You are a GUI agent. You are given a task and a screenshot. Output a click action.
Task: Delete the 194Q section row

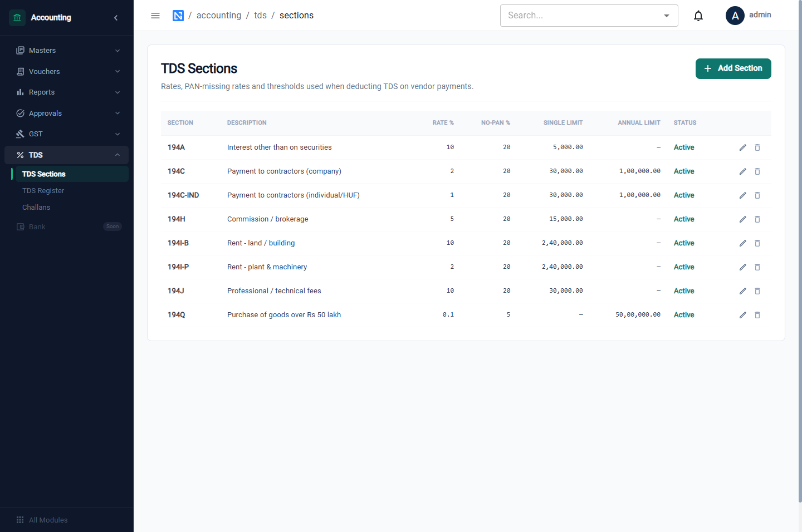(757, 315)
